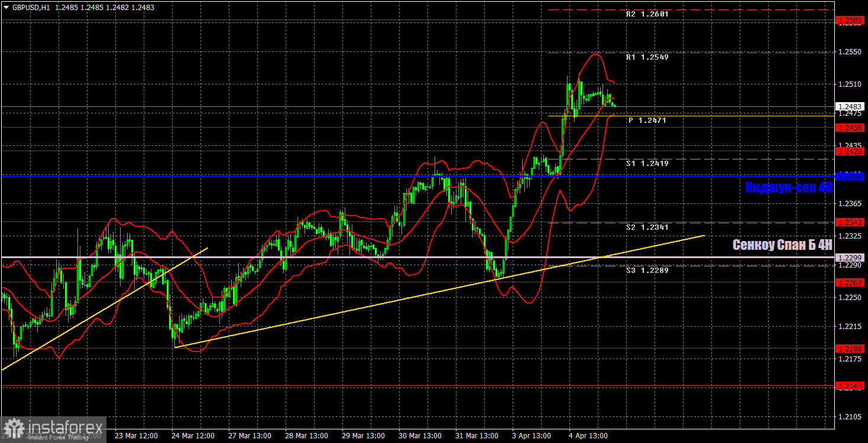
Task: Click the red 1.2143 level tag
Action: [851, 386]
